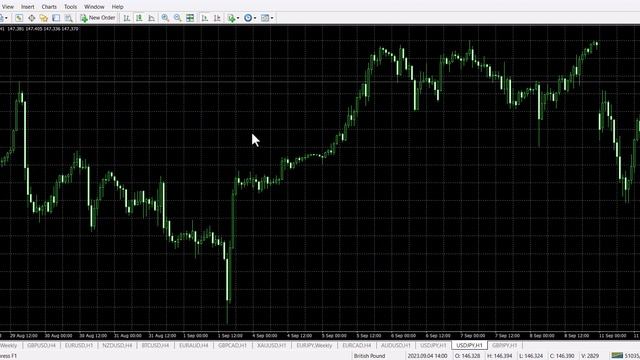The image size is (640, 360).
Task: Zoom in on the chart
Action: (x=165, y=18)
